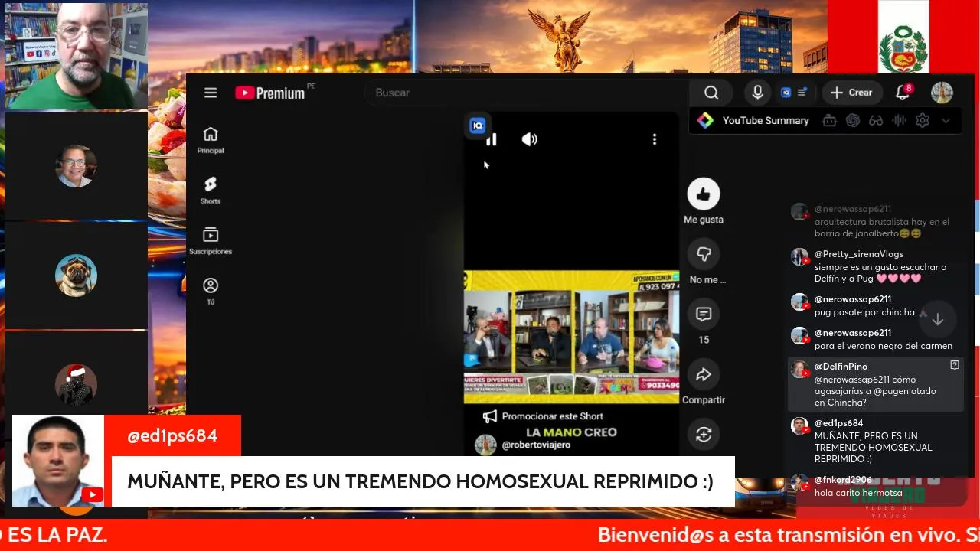
Task: Click the @ed1ps684 commenter profile photo
Action: pyautogui.click(x=58, y=461)
